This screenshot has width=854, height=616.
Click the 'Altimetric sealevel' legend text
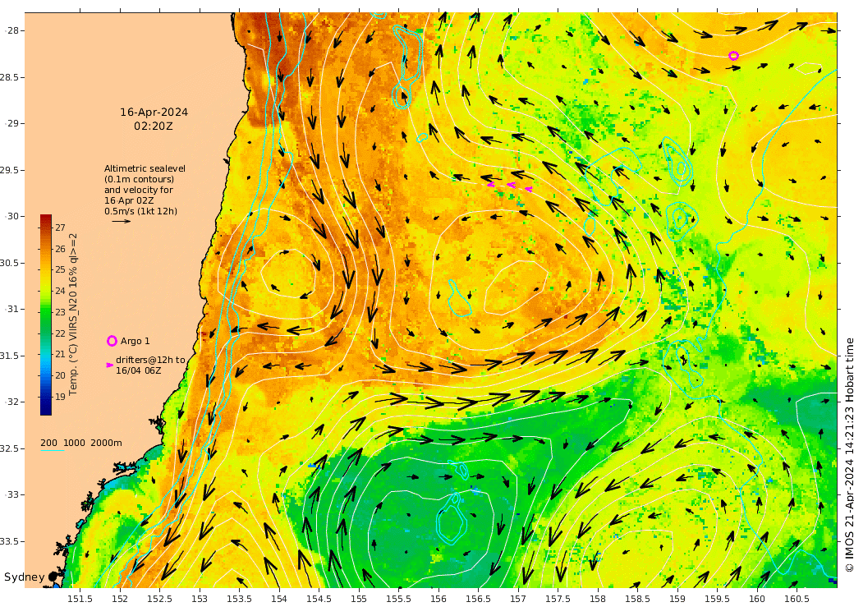[x=145, y=169]
